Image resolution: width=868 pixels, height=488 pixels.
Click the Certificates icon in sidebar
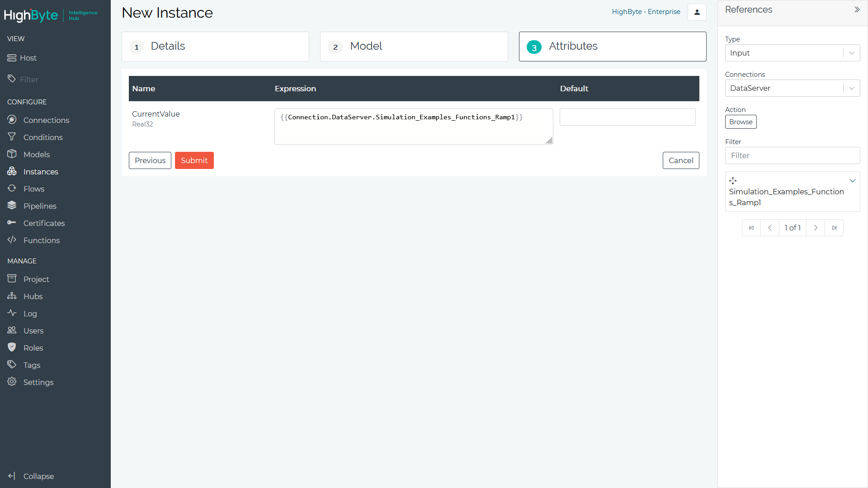point(13,223)
